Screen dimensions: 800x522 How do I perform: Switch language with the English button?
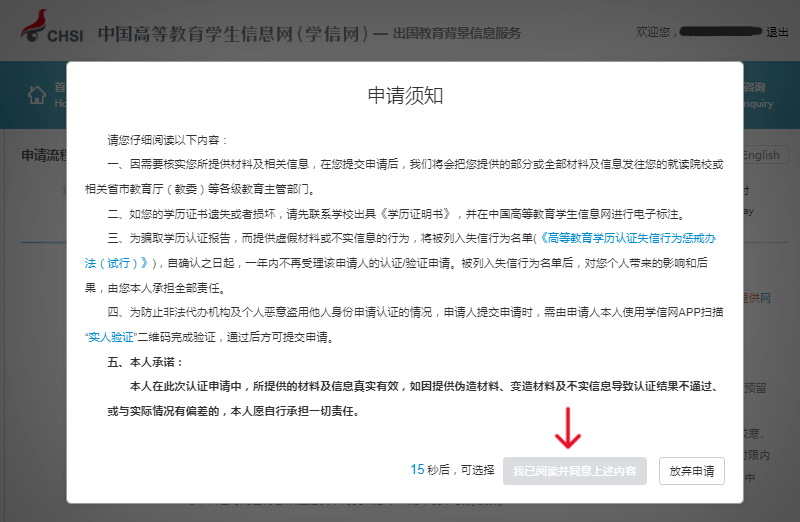tap(763, 155)
